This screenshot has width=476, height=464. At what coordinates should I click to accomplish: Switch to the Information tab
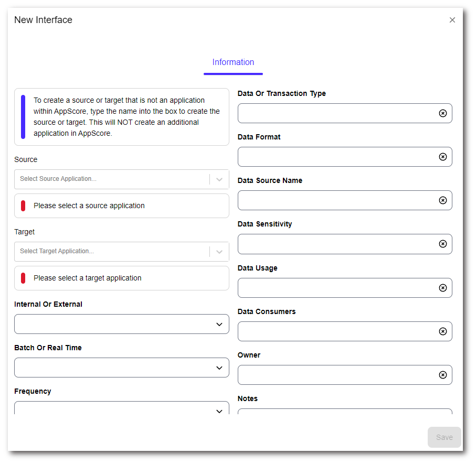coord(233,62)
